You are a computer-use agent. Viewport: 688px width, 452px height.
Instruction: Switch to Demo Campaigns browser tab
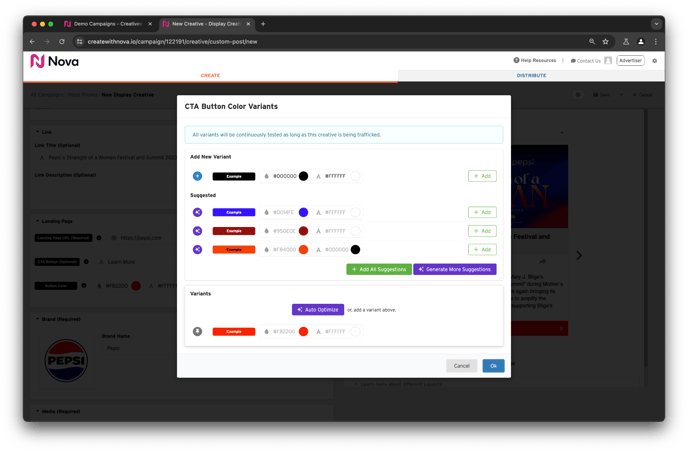coord(105,24)
